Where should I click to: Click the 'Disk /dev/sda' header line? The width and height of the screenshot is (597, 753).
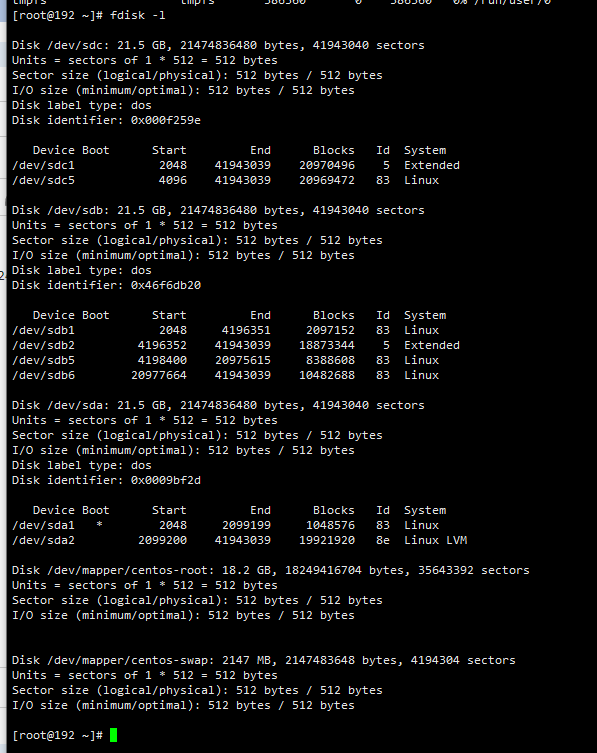click(x=218, y=405)
